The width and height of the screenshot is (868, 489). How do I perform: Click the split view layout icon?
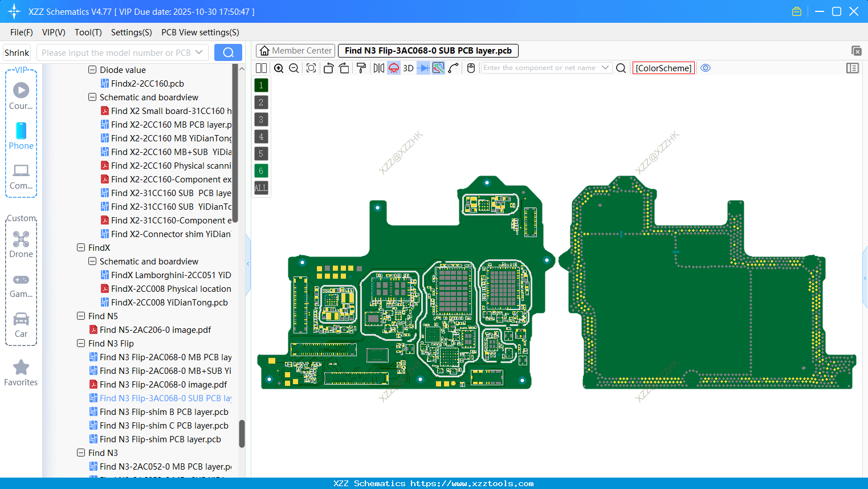coord(262,68)
